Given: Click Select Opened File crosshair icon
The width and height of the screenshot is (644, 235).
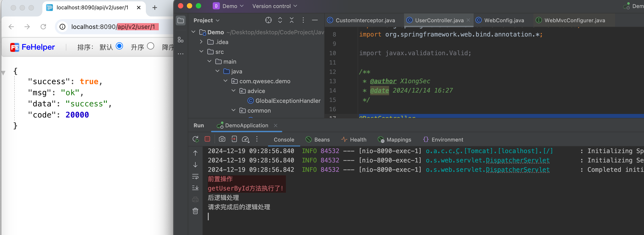Looking at the screenshot, I should click(x=268, y=20).
